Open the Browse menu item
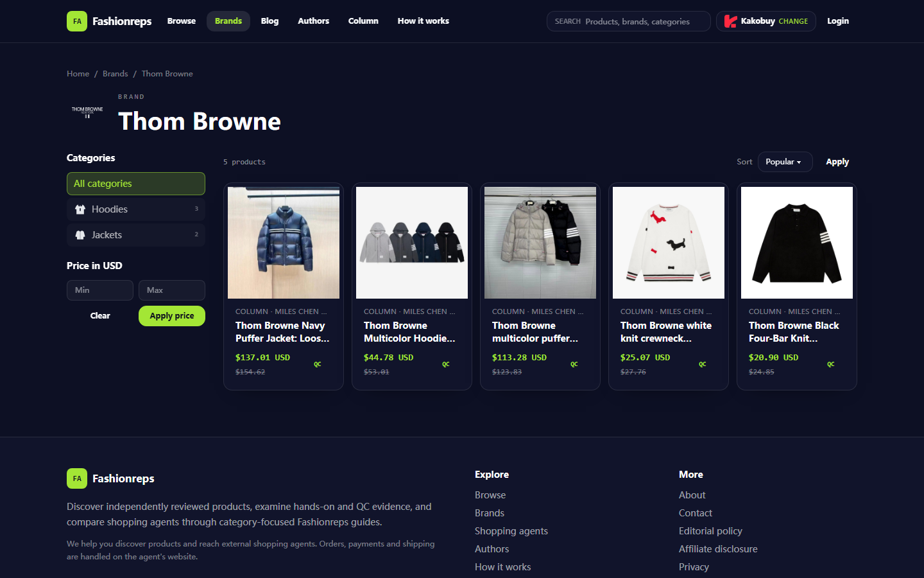924x578 pixels. (182, 21)
